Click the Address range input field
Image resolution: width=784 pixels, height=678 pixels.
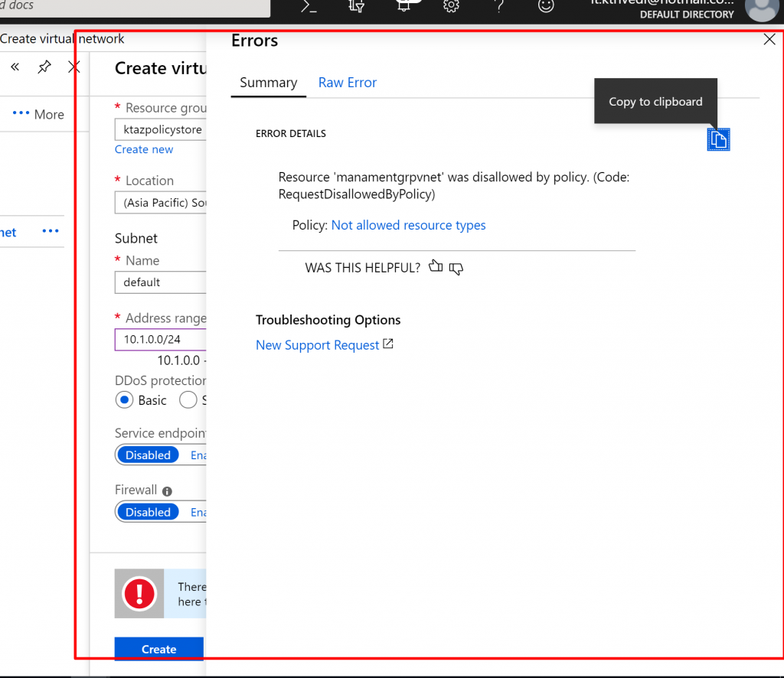160,339
